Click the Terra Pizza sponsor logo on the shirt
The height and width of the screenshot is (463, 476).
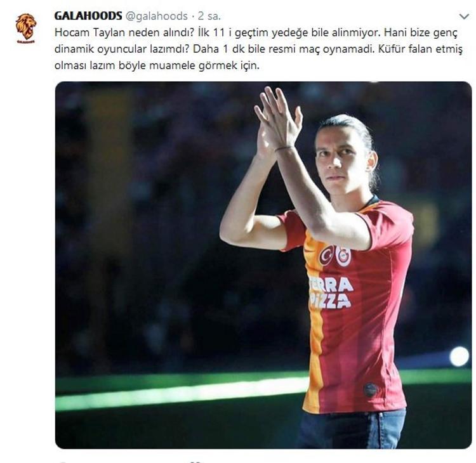[331, 293]
